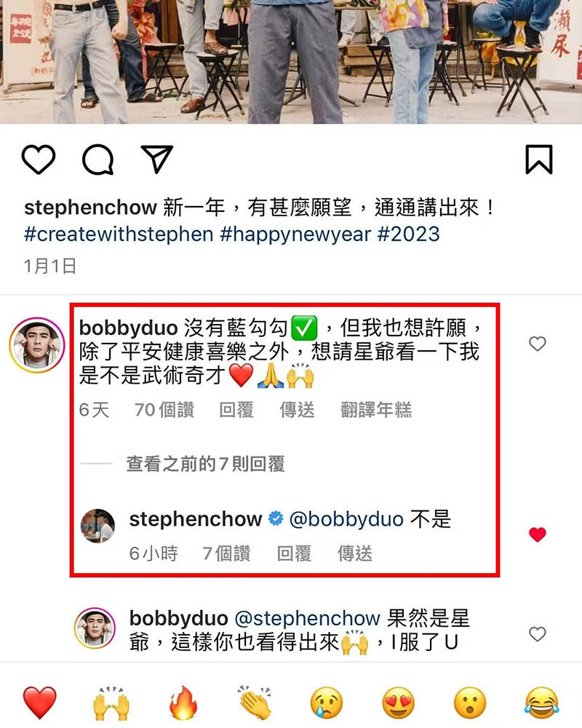Image resolution: width=582 pixels, height=728 pixels.
Task: Unlike stephenchow's reply using the red heart
Action: tap(538, 534)
